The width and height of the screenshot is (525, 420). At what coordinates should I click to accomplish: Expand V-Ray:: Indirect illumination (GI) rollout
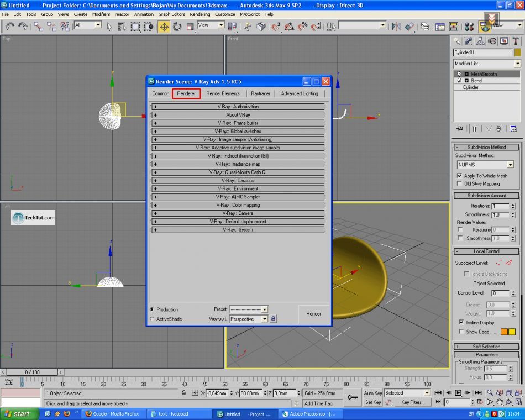pyautogui.click(x=238, y=156)
